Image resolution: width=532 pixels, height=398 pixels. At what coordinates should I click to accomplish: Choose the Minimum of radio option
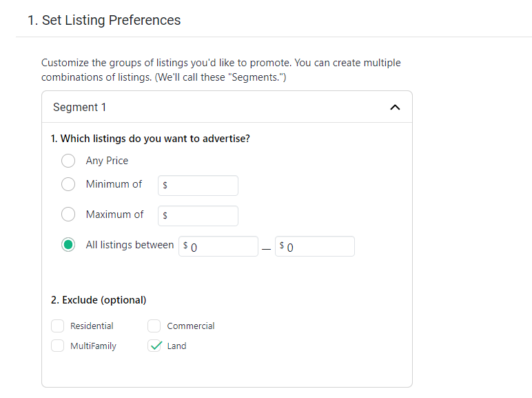point(68,184)
